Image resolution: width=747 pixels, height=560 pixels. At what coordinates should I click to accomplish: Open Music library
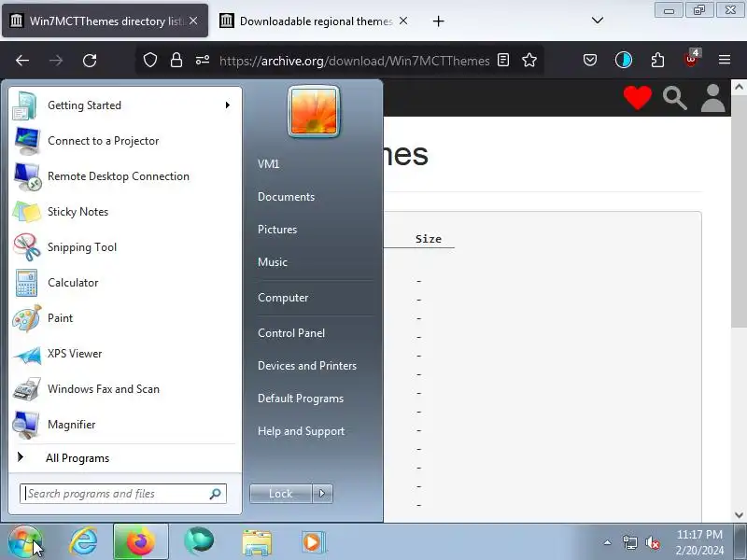273,262
